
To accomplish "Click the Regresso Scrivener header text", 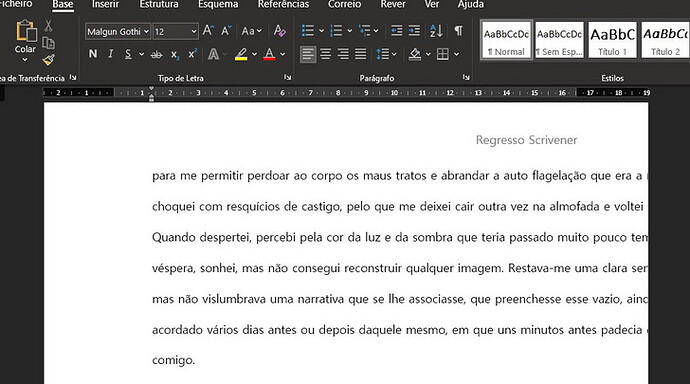I will (526, 140).
